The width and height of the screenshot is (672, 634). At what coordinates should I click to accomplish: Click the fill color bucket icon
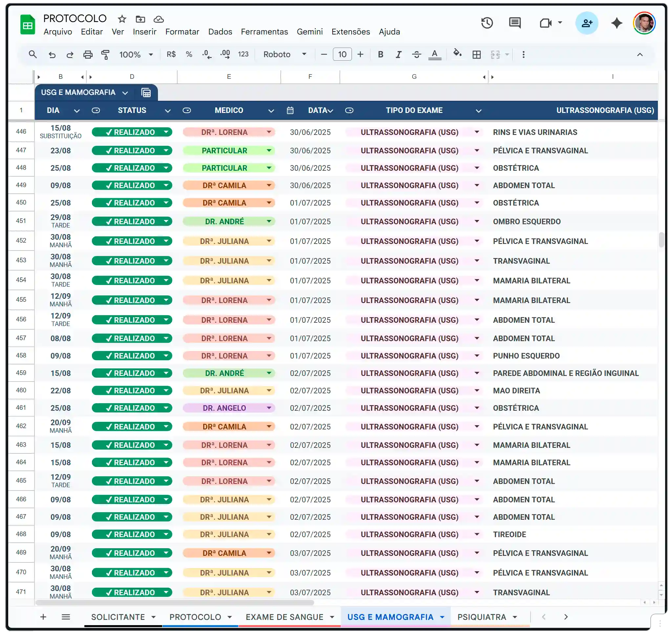[457, 54]
